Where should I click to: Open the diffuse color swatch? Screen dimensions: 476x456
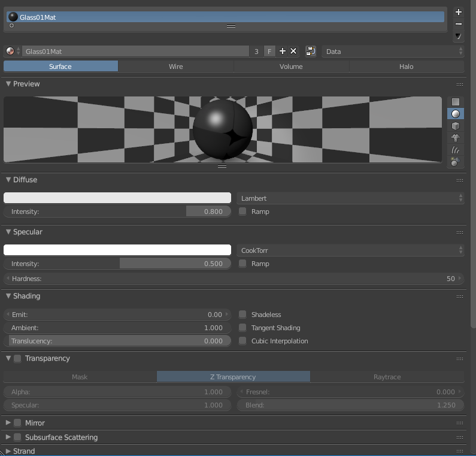(x=117, y=198)
